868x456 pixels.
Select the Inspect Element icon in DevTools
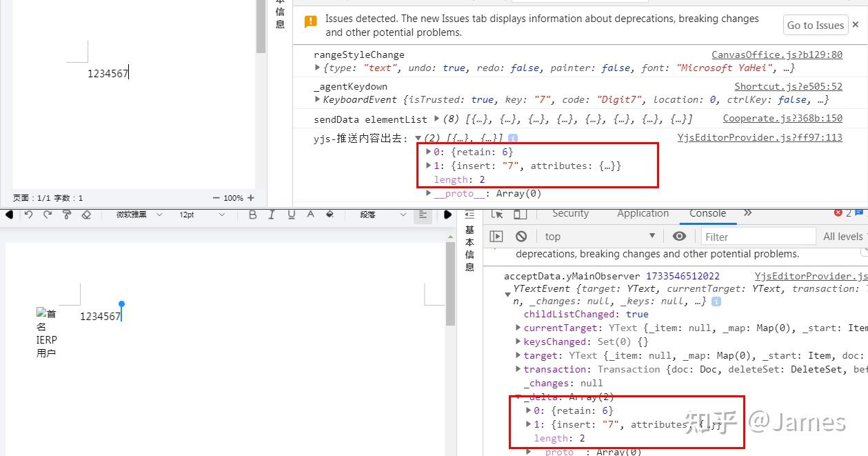[x=496, y=214]
